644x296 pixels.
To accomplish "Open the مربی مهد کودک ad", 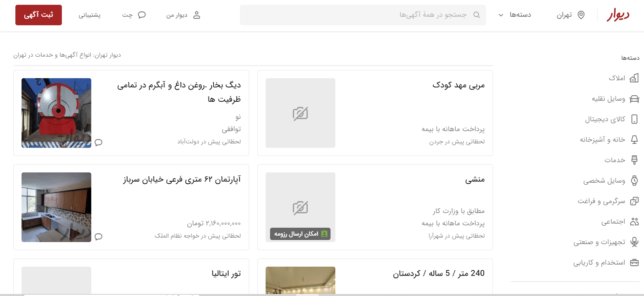I will tap(458, 85).
